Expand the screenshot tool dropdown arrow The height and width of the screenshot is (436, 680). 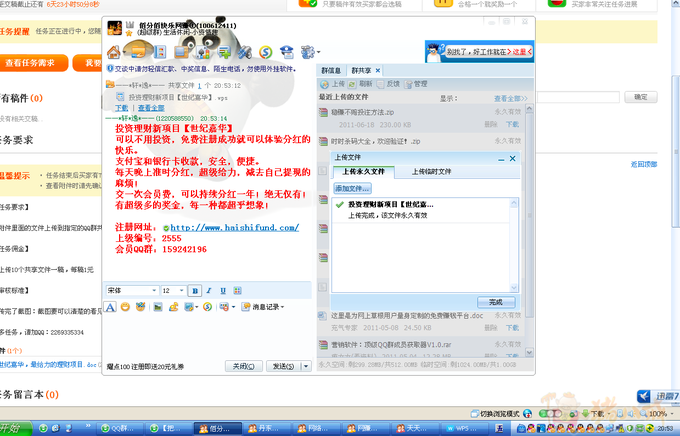(x=196, y=307)
